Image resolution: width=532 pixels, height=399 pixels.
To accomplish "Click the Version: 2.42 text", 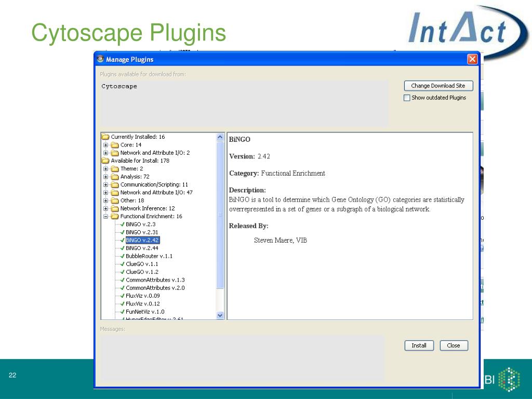I will (249, 156).
